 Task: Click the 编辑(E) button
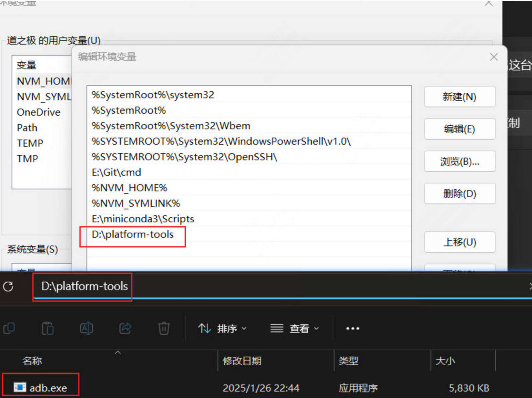[459, 129]
